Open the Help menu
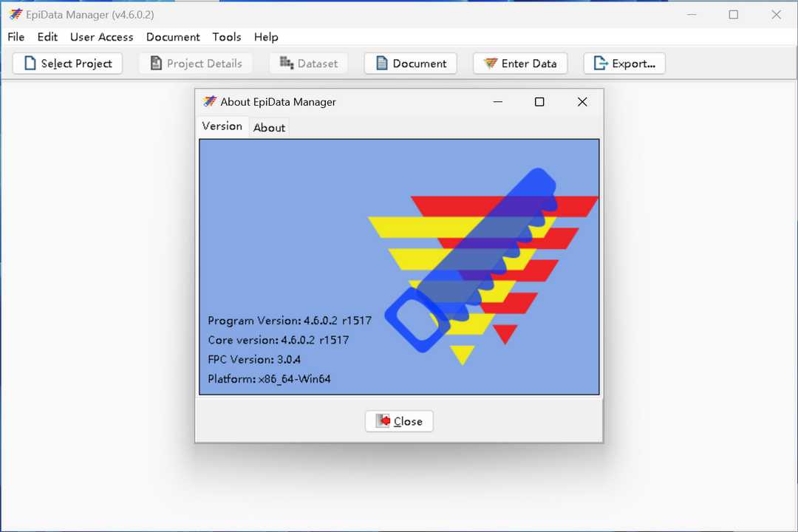Screen dimensions: 798x532 click(266, 37)
